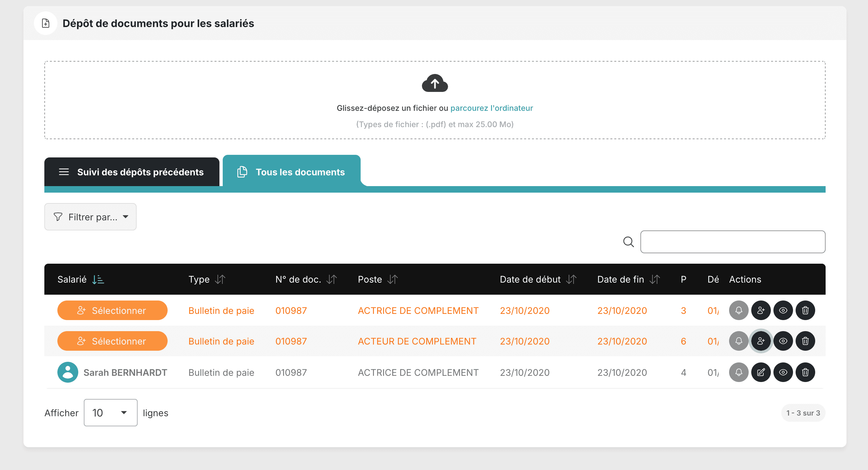Click parcourez l'ordinateur link
This screenshot has height=470, width=868.
[x=492, y=108]
